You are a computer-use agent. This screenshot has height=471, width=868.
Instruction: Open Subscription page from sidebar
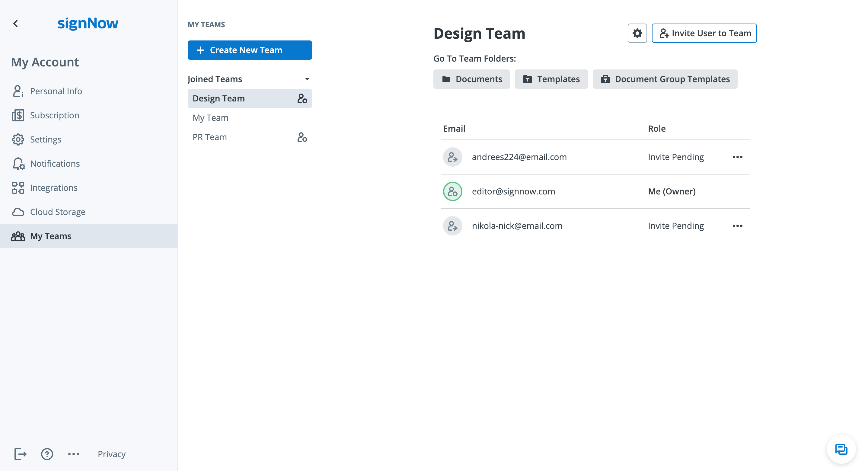click(x=55, y=115)
